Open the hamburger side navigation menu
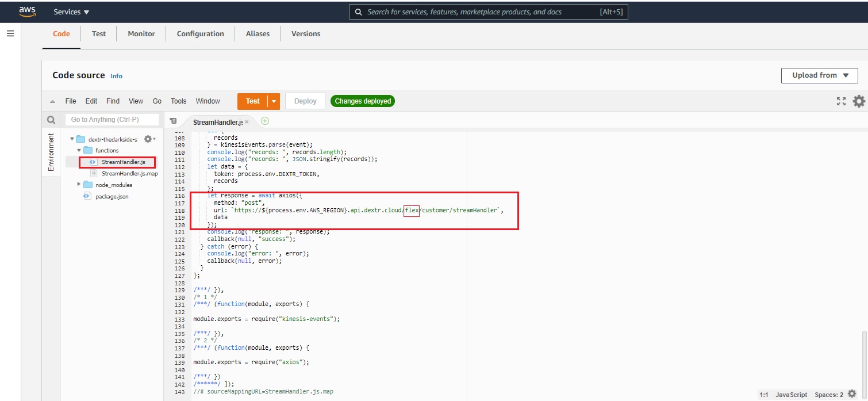The height and width of the screenshot is (401, 868). [10, 33]
